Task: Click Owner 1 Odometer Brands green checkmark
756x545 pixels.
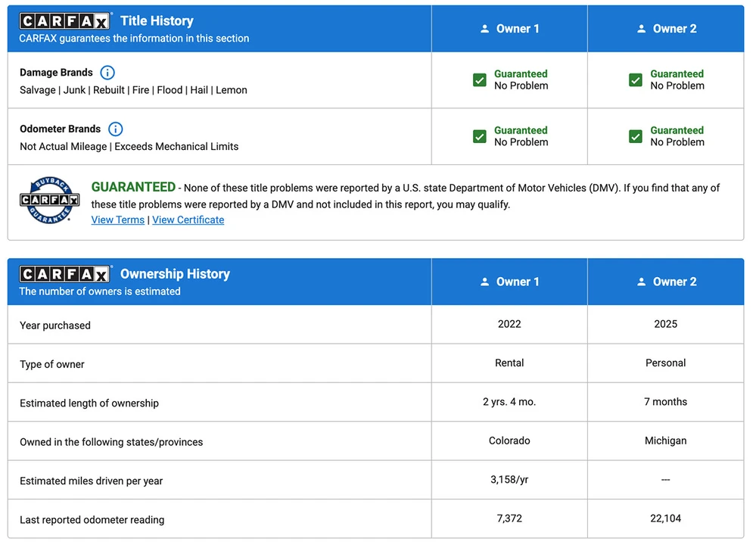Action: coord(479,136)
